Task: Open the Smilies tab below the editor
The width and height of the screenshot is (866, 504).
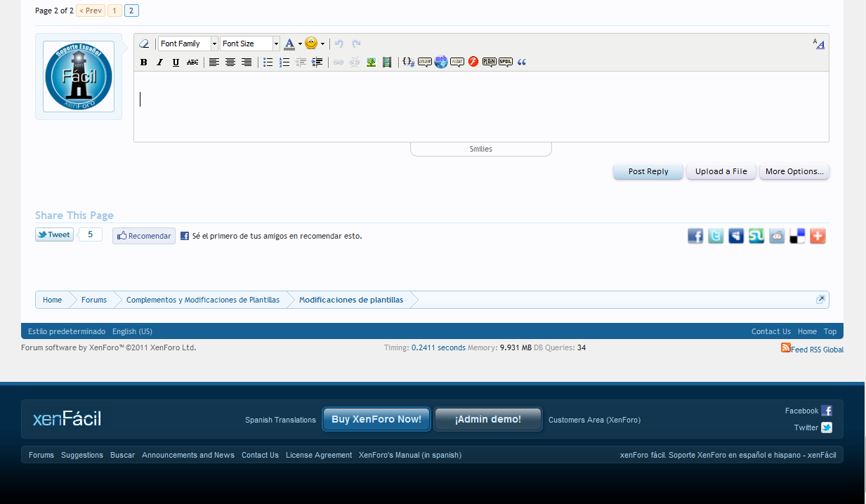Action: [x=481, y=149]
